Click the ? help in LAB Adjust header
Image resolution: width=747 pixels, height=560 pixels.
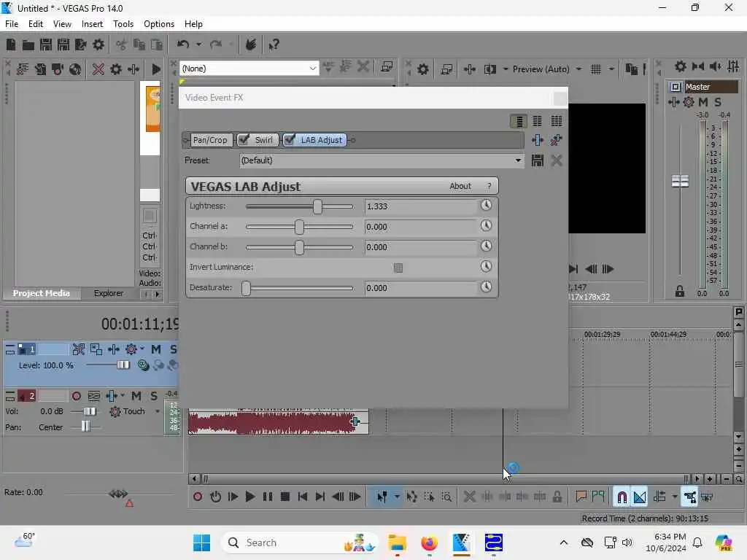click(489, 186)
